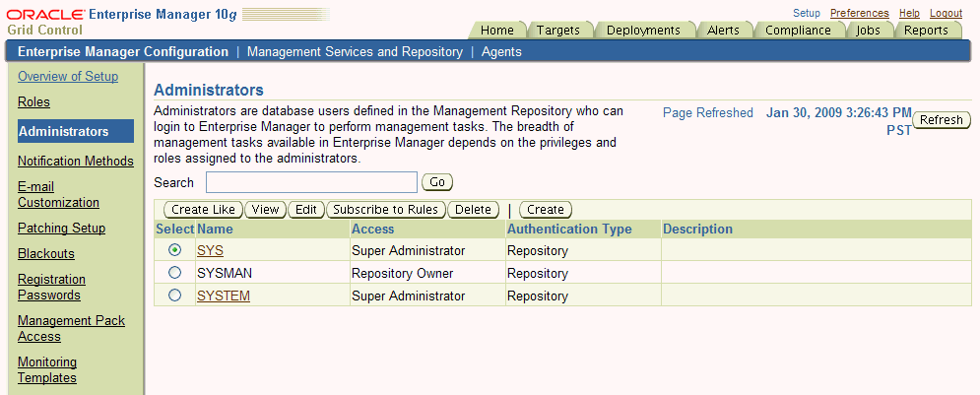Select the SYS administrator radio button
The width and height of the screenshot is (980, 395).
[175, 250]
